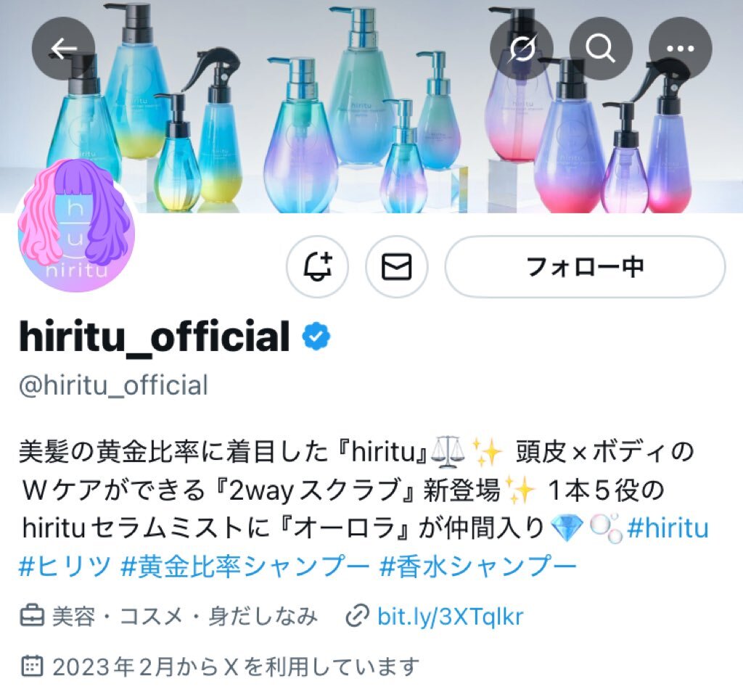743x700 pixels.
Task: Open the #ヒリツ hashtag
Action: [65, 566]
